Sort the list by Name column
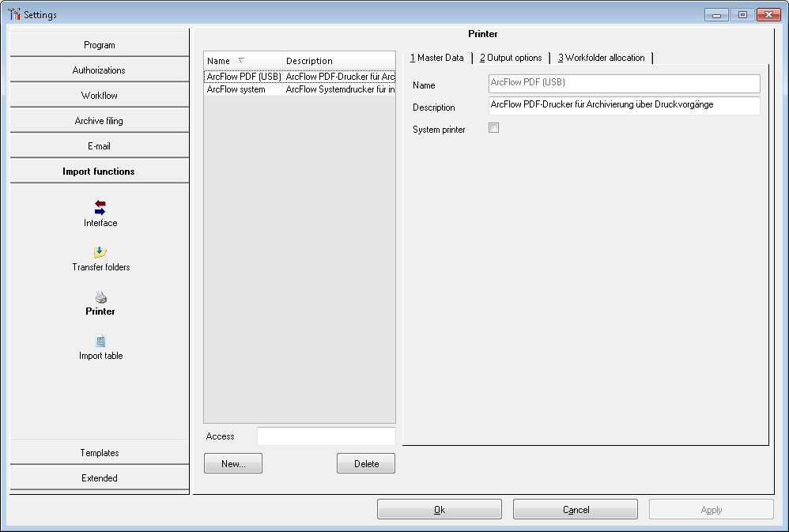Screen dimensions: 789x532 242,61
